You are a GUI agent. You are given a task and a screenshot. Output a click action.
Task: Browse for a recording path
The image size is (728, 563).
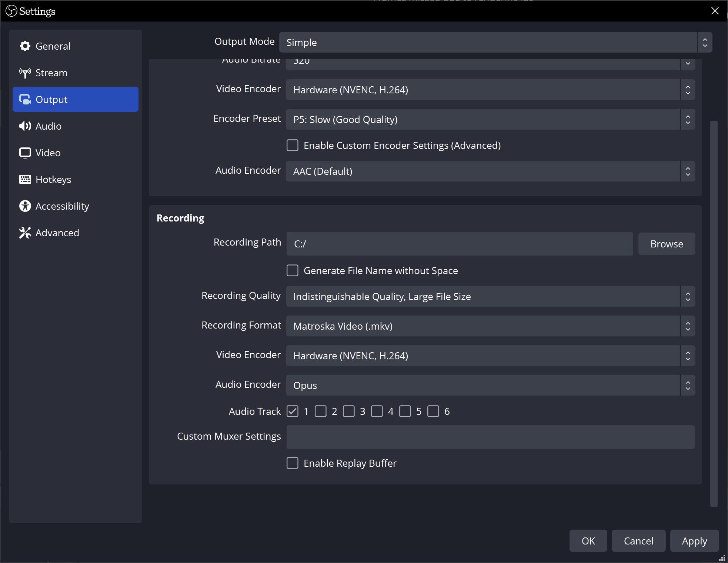coord(666,243)
